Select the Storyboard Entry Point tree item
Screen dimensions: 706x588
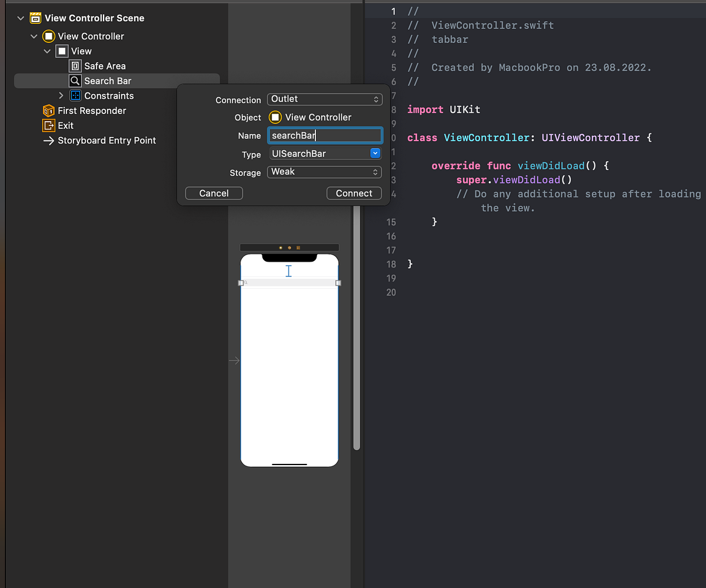coord(106,141)
